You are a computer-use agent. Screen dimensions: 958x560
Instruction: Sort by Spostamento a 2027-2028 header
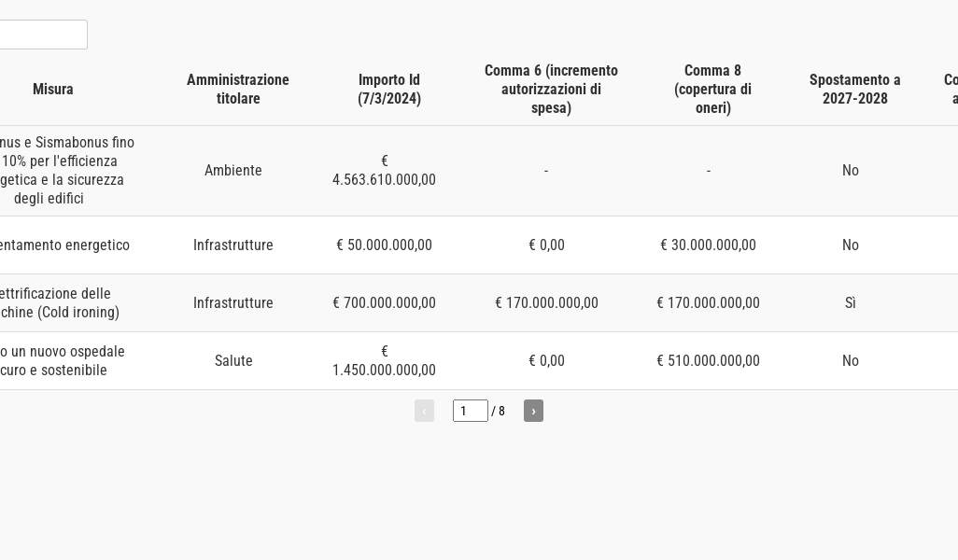[x=854, y=90]
